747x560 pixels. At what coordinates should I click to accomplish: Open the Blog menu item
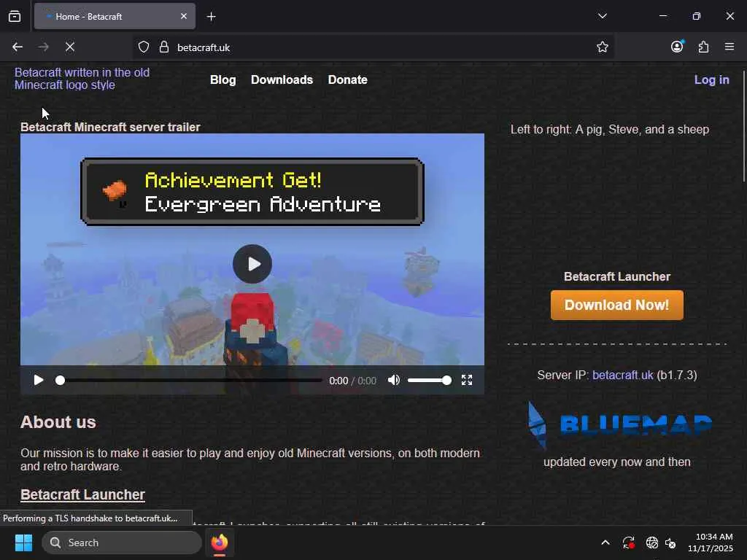click(223, 79)
